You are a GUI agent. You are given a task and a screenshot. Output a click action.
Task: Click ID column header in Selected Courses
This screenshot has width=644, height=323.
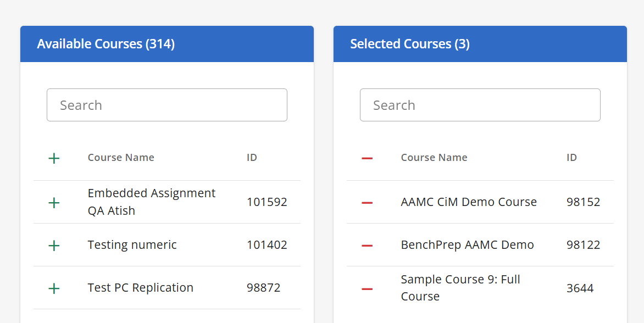pyautogui.click(x=571, y=158)
